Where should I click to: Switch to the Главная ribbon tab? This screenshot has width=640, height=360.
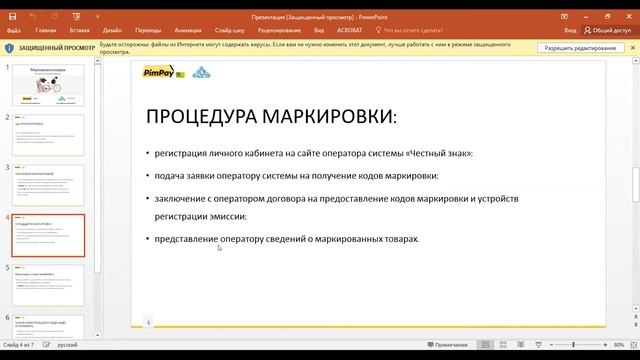pos(46,30)
